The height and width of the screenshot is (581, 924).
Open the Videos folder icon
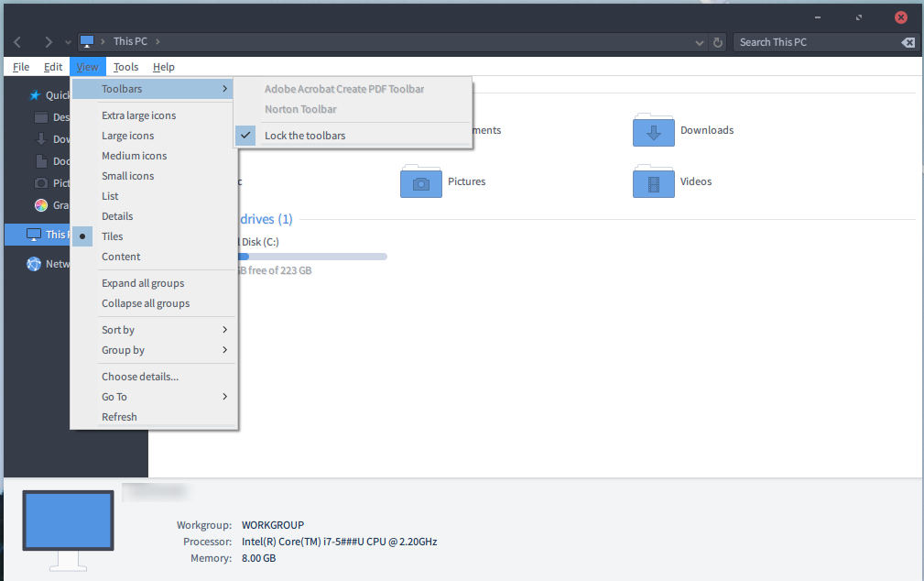(x=654, y=181)
